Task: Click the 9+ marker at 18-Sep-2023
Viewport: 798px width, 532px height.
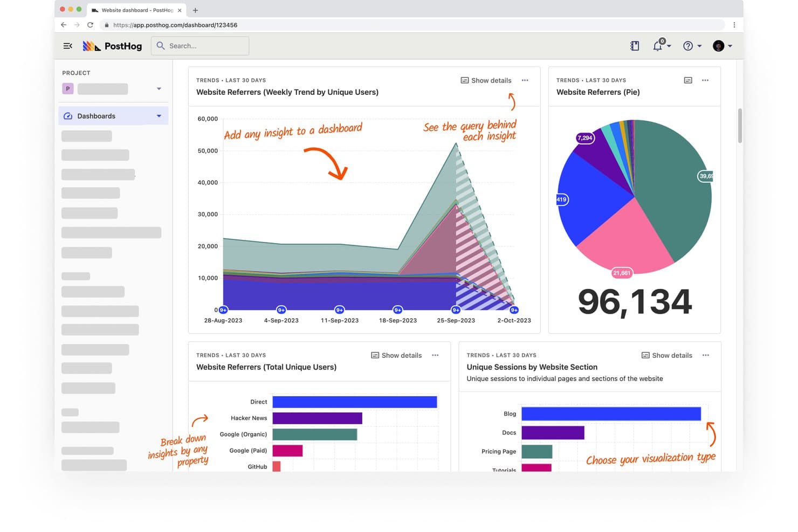Action: pyautogui.click(x=398, y=310)
